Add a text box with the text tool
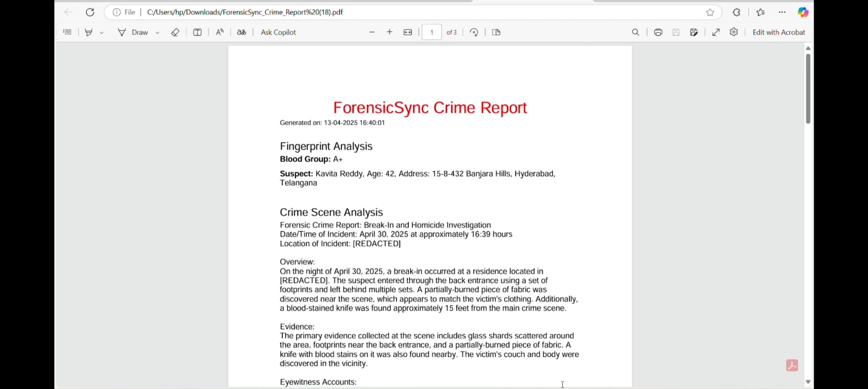This screenshot has width=868, height=389. click(x=197, y=32)
